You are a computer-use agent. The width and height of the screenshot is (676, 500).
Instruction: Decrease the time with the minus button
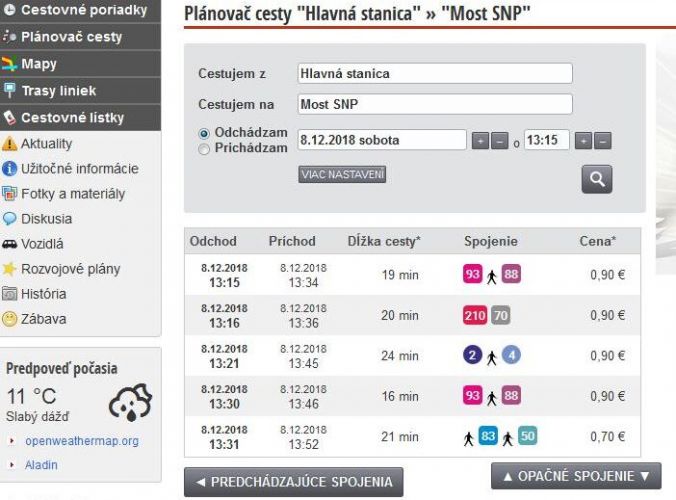[603, 141]
